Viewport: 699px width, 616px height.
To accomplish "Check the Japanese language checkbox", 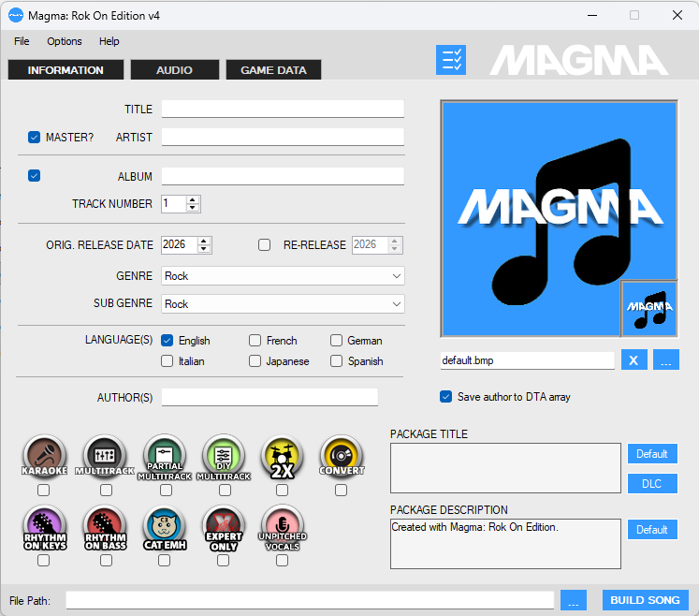I will (x=255, y=360).
